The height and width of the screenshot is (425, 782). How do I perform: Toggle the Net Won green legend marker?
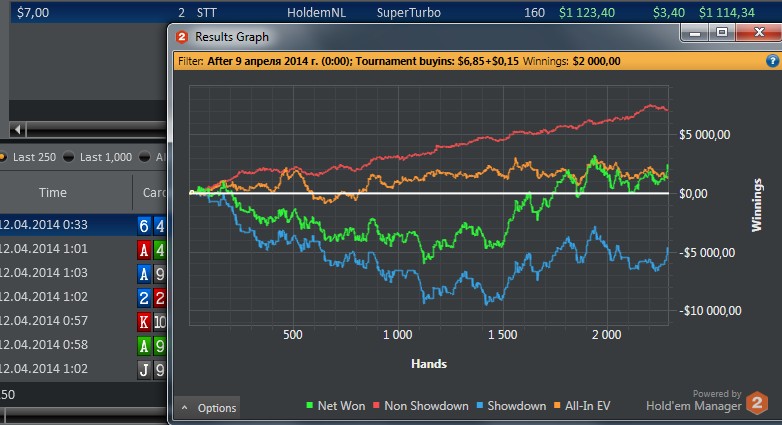pyautogui.click(x=310, y=406)
